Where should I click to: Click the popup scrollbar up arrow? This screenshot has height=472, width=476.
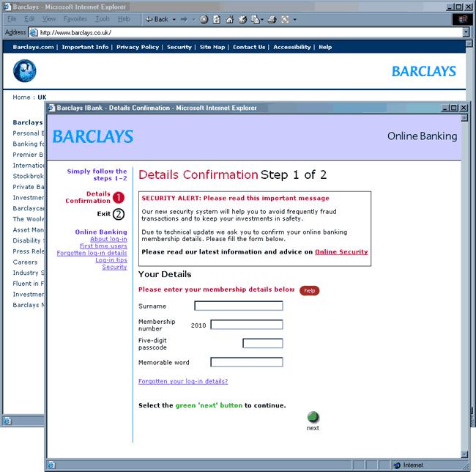464,118
